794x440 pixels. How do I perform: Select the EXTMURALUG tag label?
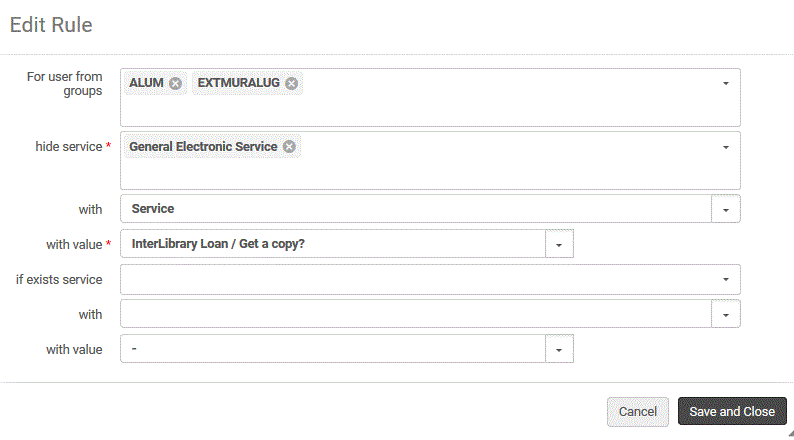[238, 83]
